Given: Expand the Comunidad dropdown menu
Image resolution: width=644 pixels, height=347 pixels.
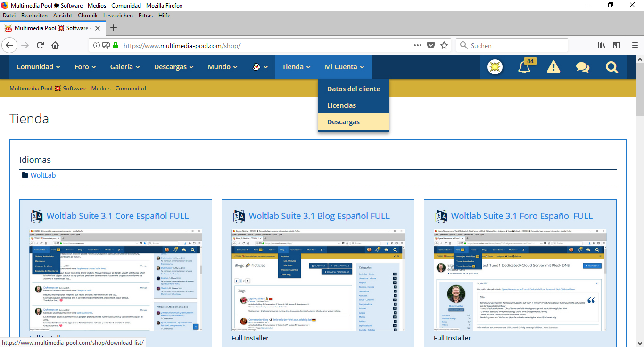Looking at the screenshot, I should pos(38,67).
